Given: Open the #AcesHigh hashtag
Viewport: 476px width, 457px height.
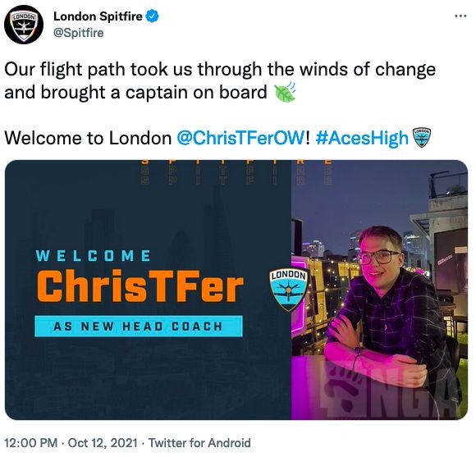Looking at the screenshot, I should click(362, 138).
